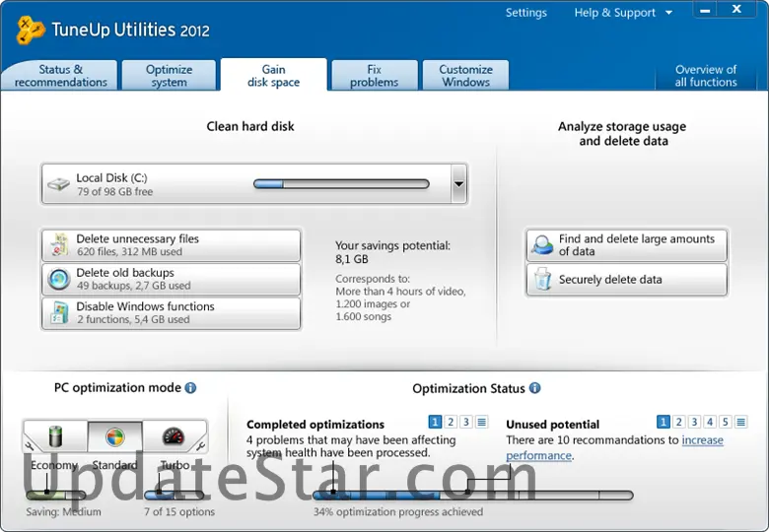The image size is (769, 532).
Task: Go to page 2 of Unused potential
Action: pos(678,422)
